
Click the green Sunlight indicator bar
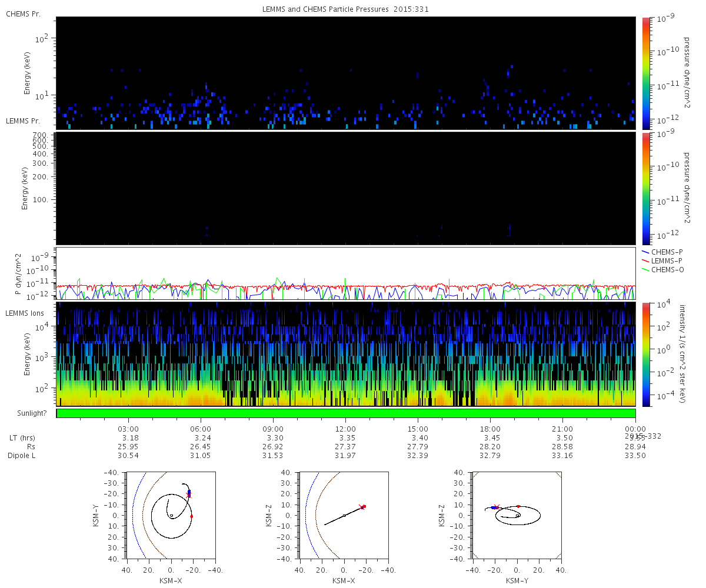pos(346,413)
